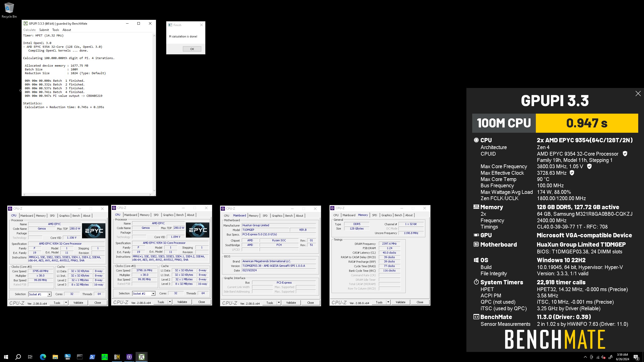The image size is (644, 362).
Task: Switch to the GPUPI pi taskbar icon
Action: [x=141, y=357]
